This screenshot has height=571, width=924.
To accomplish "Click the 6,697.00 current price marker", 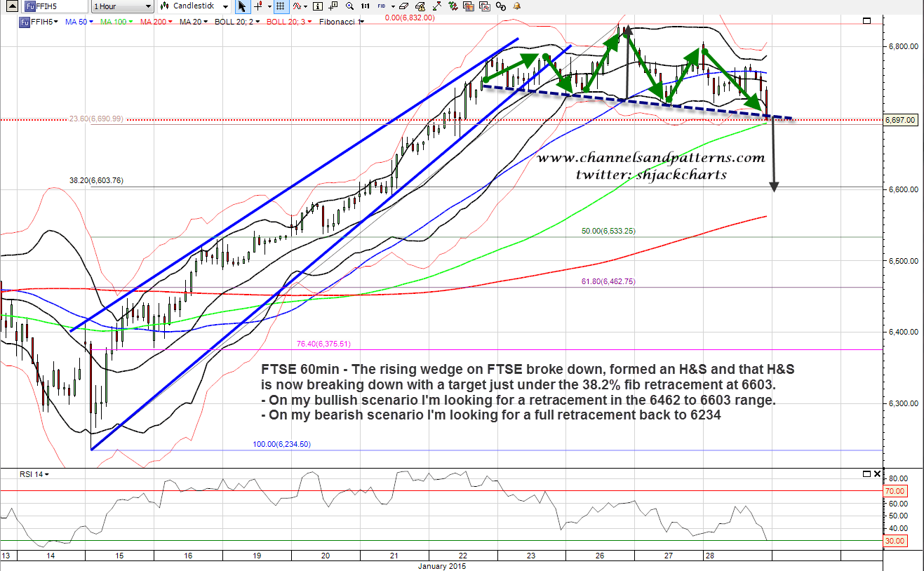I will [899, 120].
